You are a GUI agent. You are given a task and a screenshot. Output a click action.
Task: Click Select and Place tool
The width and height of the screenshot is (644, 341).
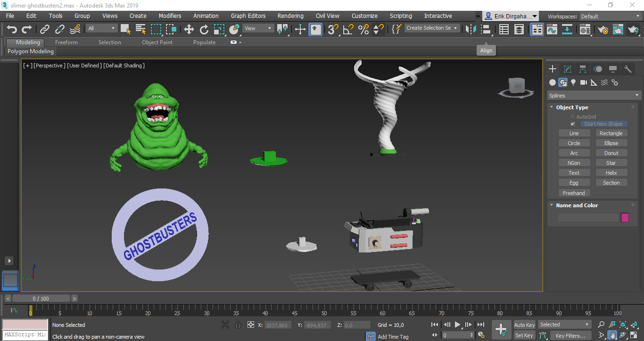pos(234,29)
